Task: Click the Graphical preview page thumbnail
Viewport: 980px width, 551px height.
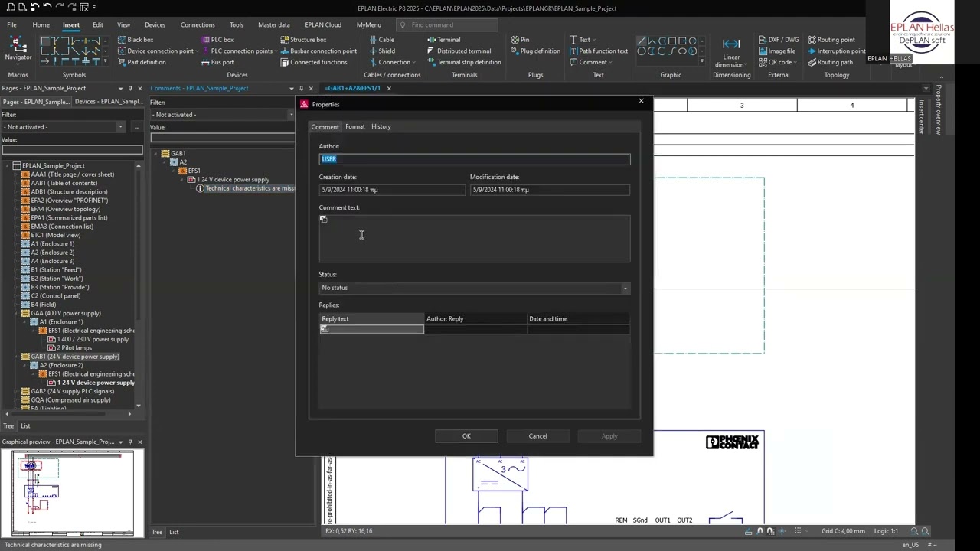Action: 73,494
